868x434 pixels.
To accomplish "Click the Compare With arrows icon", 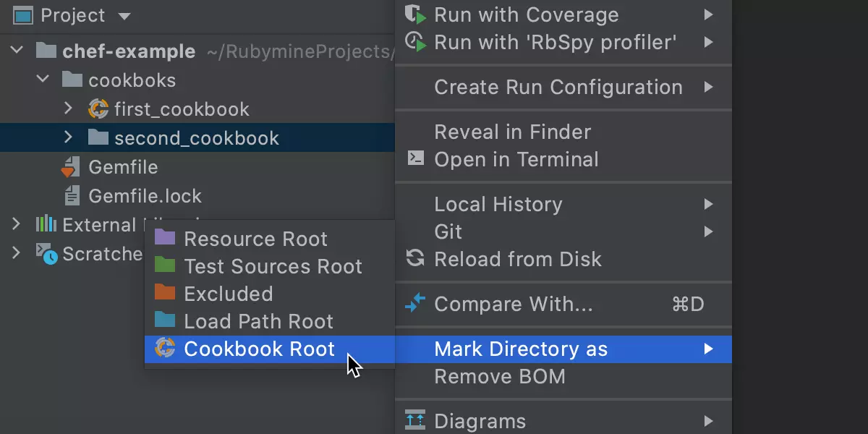I will (415, 303).
